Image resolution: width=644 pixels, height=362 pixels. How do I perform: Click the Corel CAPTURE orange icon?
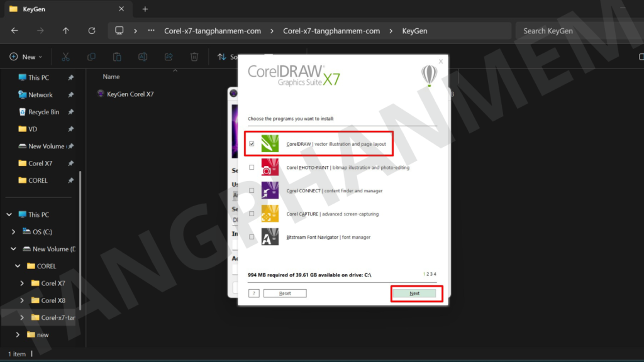coord(270,214)
